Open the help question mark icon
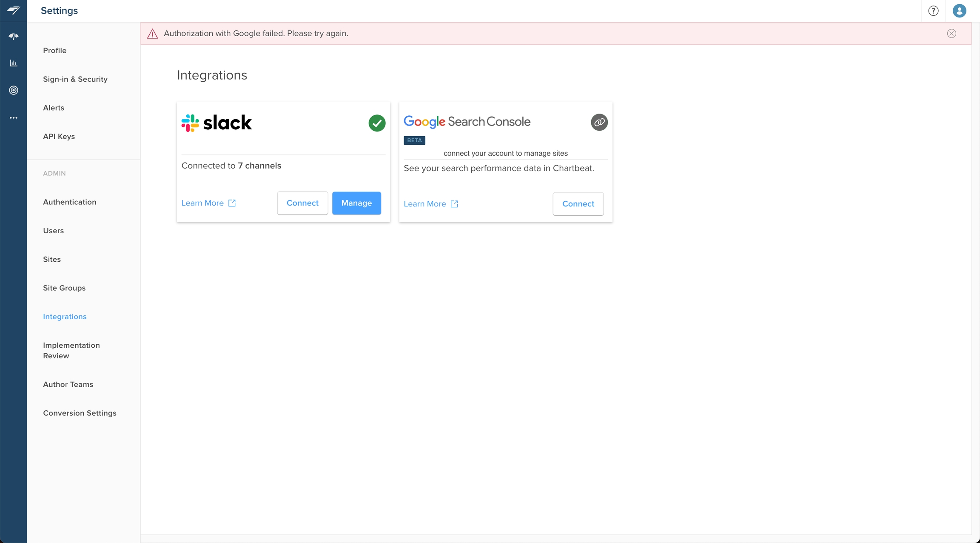This screenshot has width=980, height=543. point(933,11)
